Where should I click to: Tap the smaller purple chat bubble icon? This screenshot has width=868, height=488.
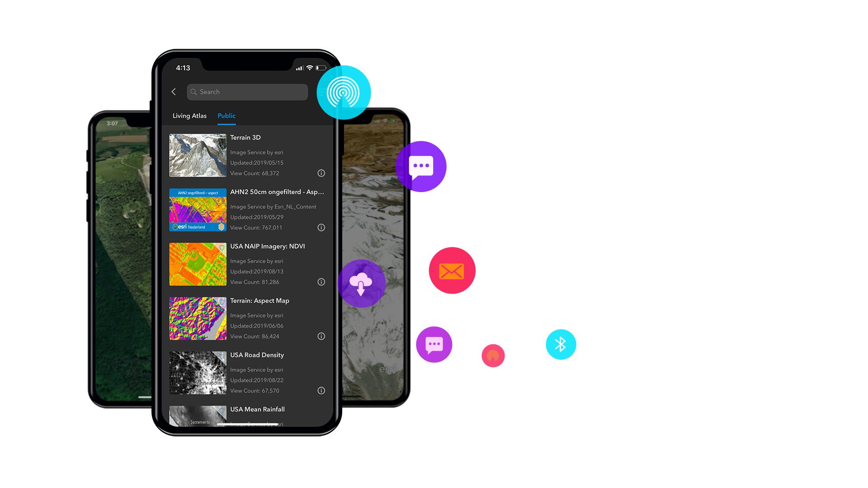pyautogui.click(x=434, y=344)
